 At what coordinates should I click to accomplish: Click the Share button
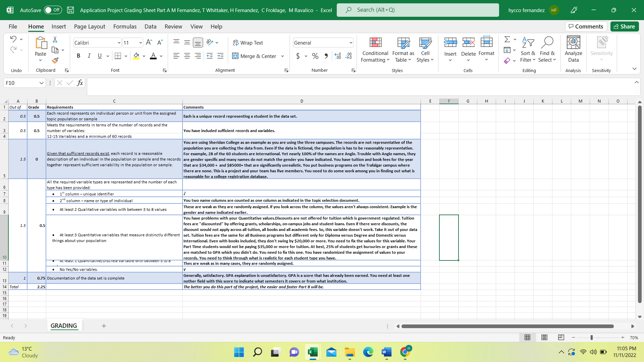(624, 26)
